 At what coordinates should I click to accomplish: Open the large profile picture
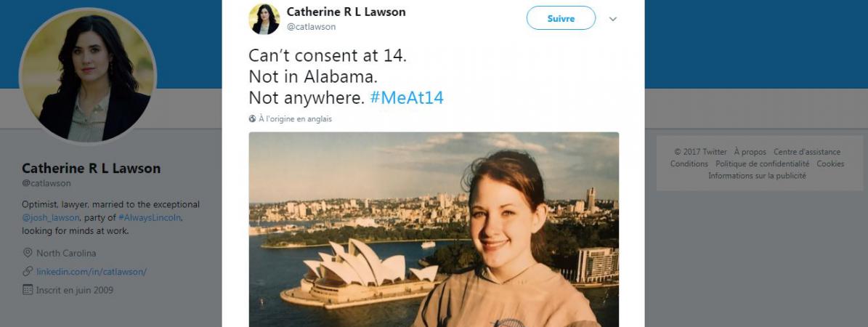(x=87, y=75)
